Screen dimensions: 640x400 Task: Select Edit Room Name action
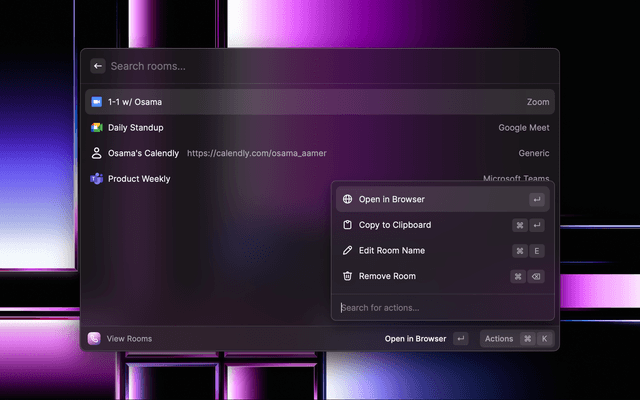pos(393,250)
